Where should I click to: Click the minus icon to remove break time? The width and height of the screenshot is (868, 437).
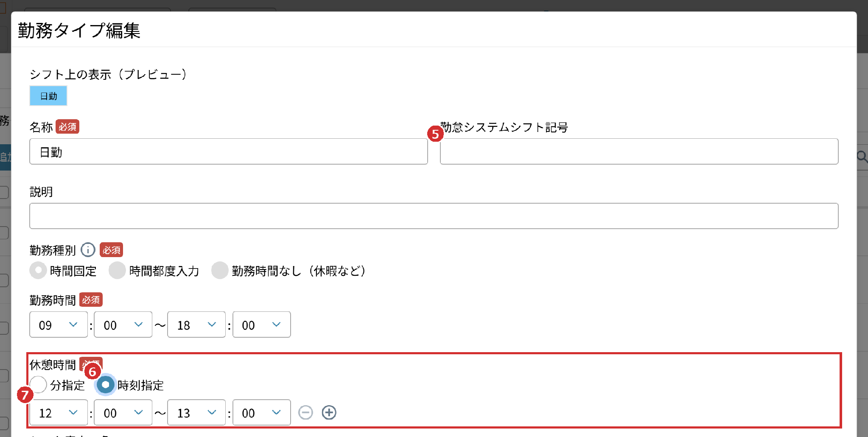coord(305,412)
